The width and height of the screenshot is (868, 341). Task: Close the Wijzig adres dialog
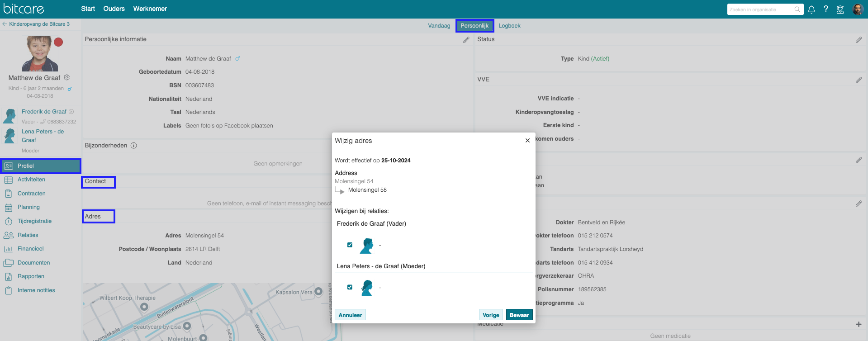coord(527,141)
